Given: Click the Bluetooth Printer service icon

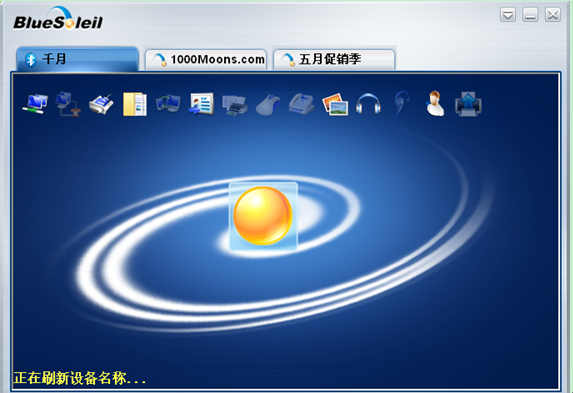Looking at the screenshot, I should [235, 105].
